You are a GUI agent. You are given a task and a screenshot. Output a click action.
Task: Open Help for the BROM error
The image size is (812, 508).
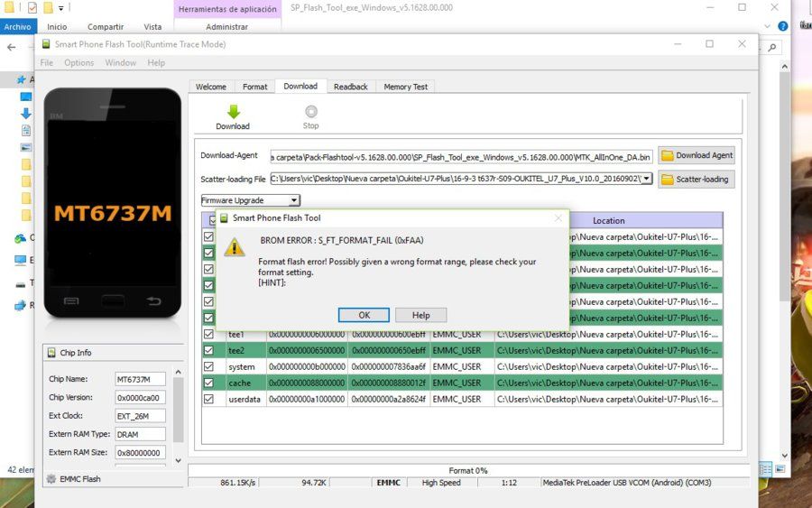point(420,315)
